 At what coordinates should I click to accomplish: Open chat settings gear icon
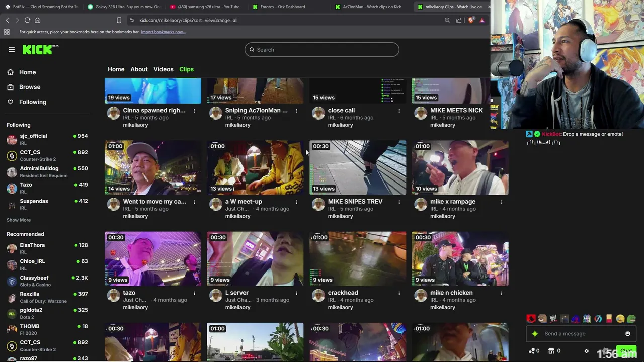(586, 351)
